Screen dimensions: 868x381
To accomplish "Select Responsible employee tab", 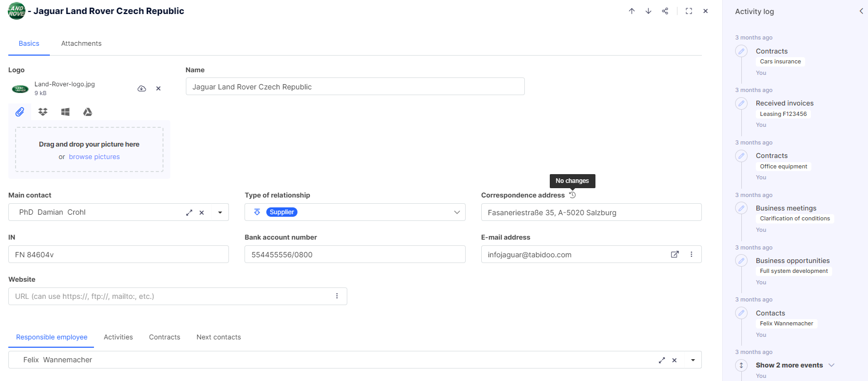I will [x=51, y=337].
